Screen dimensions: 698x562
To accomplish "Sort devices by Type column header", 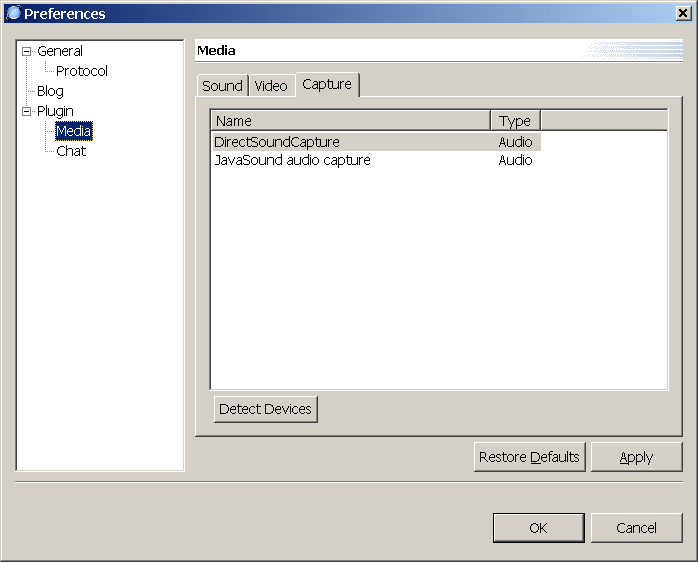I will (x=515, y=121).
